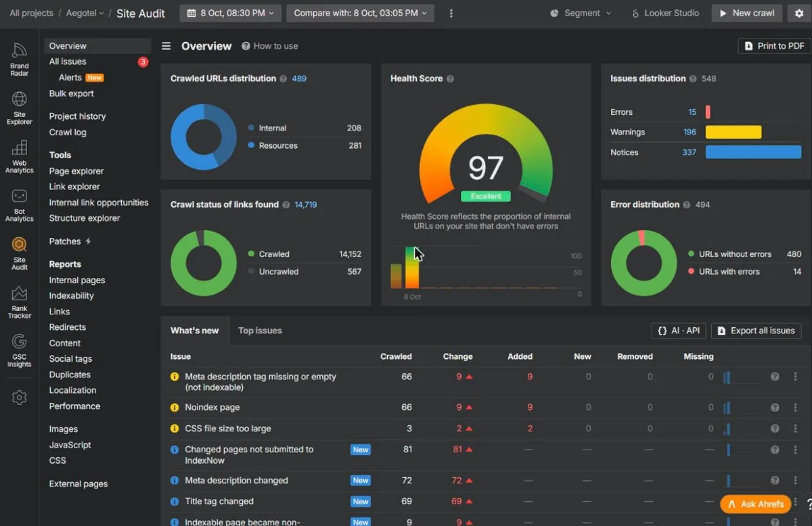The image size is (812, 526).
Task: Open Site Explorer icon in sidebar
Action: click(x=19, y=107)
